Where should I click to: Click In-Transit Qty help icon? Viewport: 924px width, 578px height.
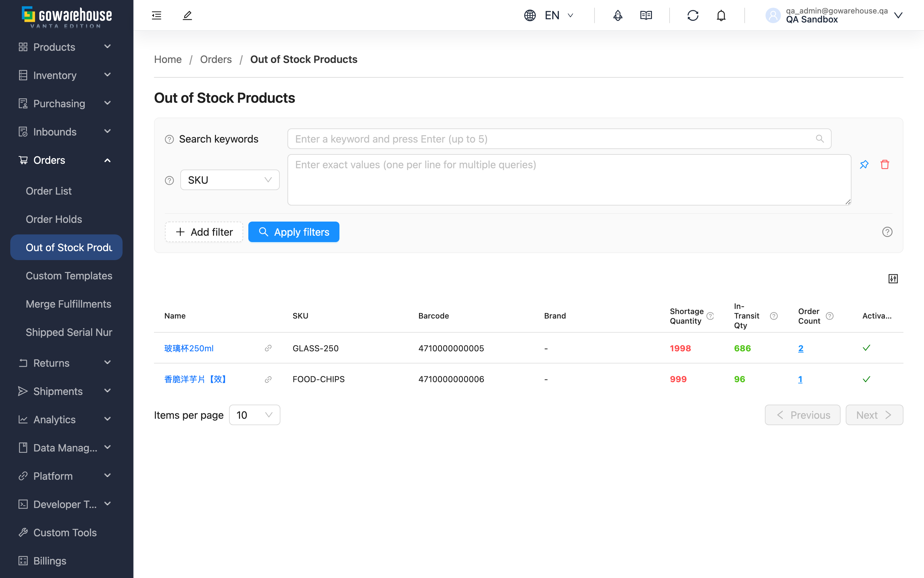click(774, 316)
